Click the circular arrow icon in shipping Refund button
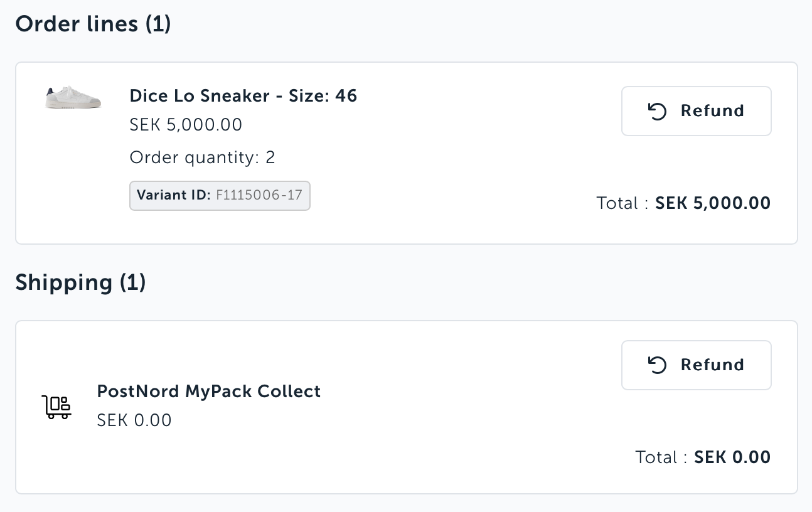The height and width of the screenshot is (512, 812). tap(656, 365)
